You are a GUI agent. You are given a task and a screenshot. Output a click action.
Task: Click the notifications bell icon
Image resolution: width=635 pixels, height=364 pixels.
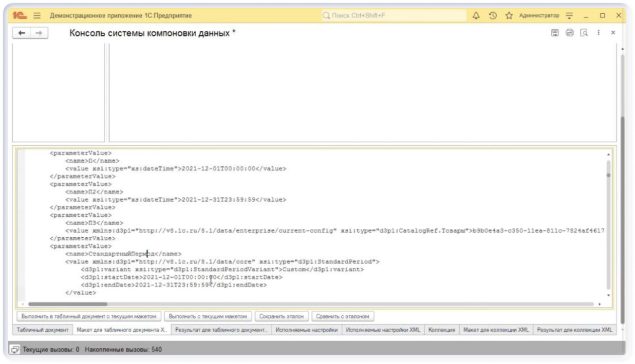tap(476, 16)
